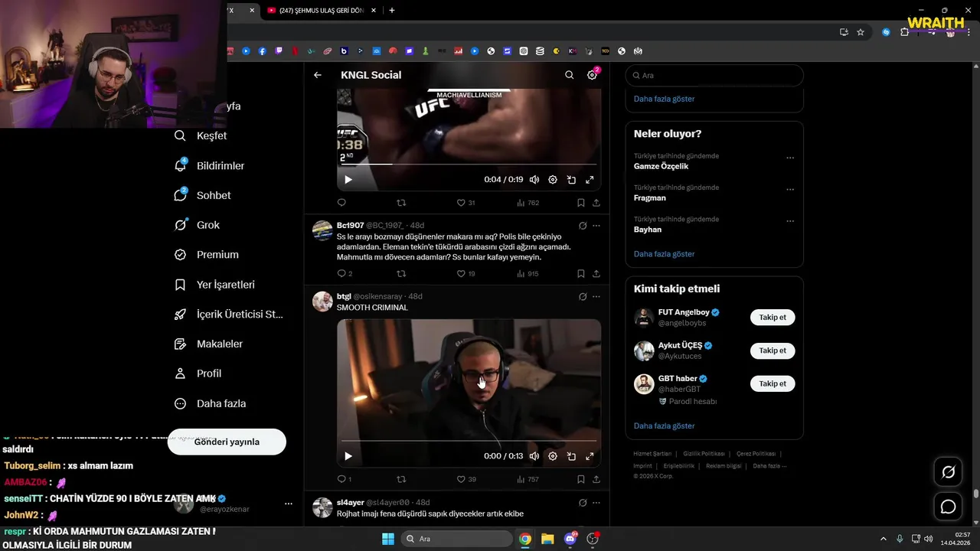
Task: Share the UFC video post
Action: (x=596, y=203)
